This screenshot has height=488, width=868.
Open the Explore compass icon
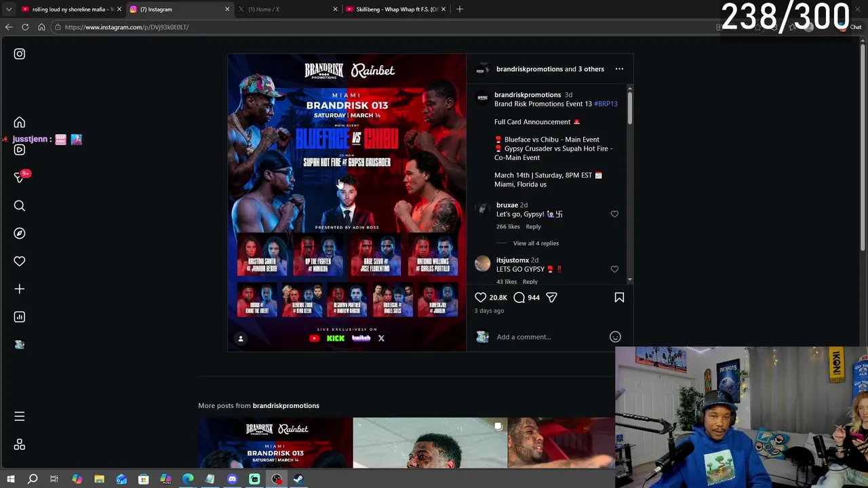(x=20, y=233)
